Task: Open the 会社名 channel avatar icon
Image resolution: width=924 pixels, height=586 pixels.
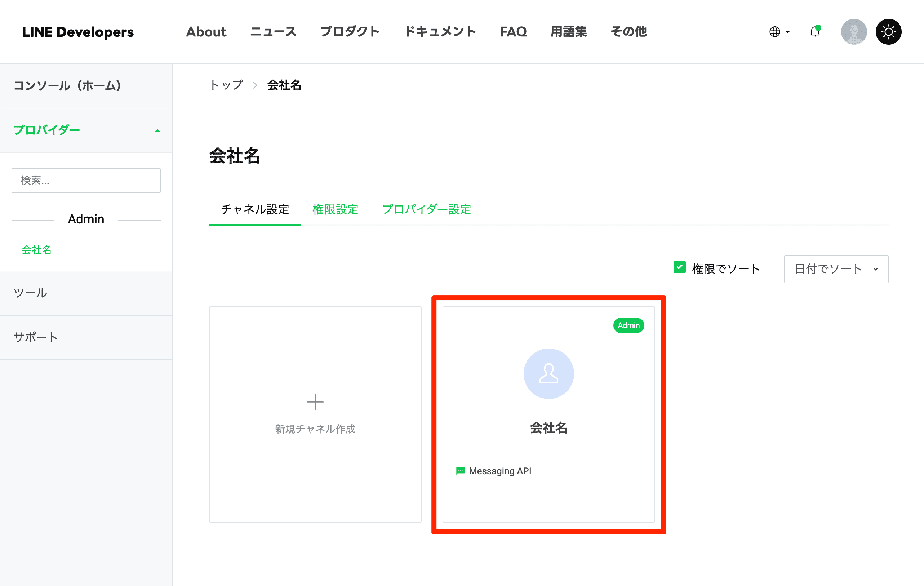Action: coord(549,373)
